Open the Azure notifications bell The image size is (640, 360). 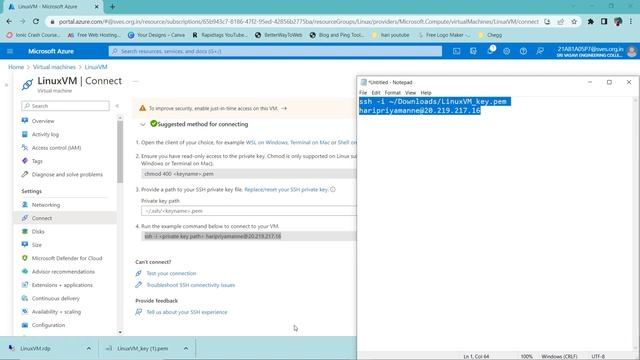point(490,51)
